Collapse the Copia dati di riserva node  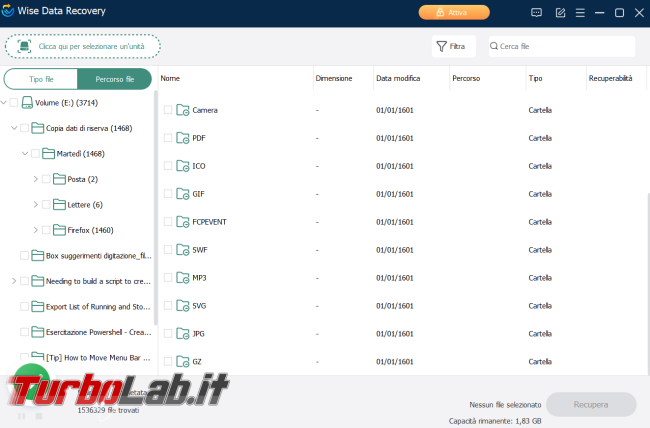[x=14, y=128]
